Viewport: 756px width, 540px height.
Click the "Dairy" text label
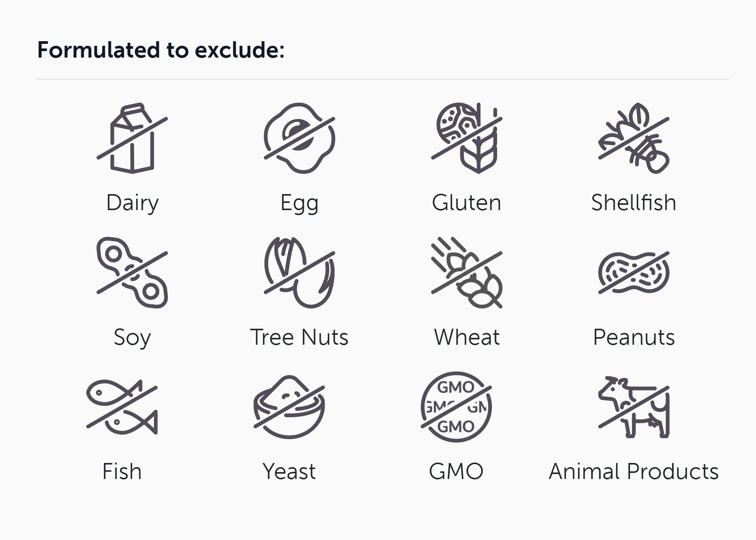click(x=132, y=202)
